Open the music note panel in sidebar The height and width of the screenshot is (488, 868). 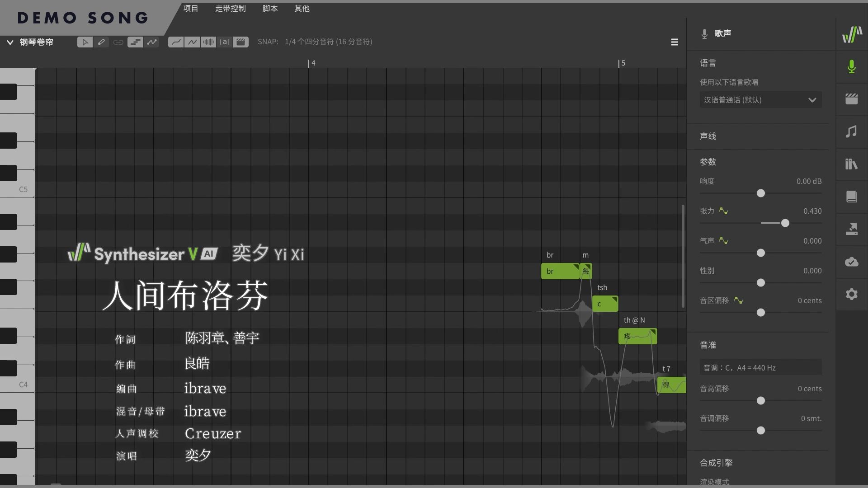[852, 131]
